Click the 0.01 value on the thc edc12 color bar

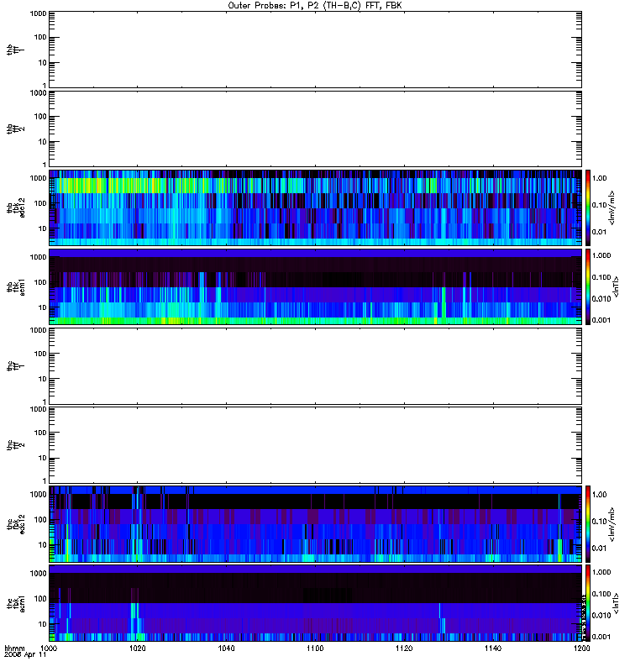tap(600, 549)
